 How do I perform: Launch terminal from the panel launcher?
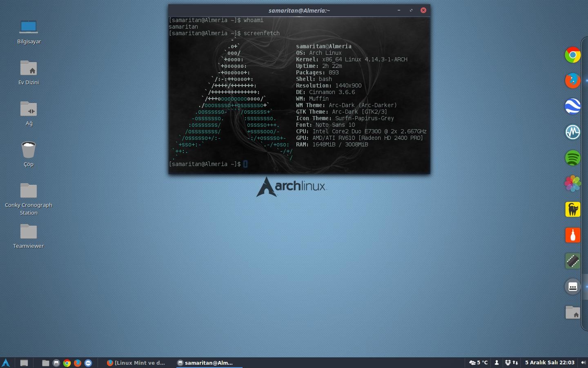(56, 363)
